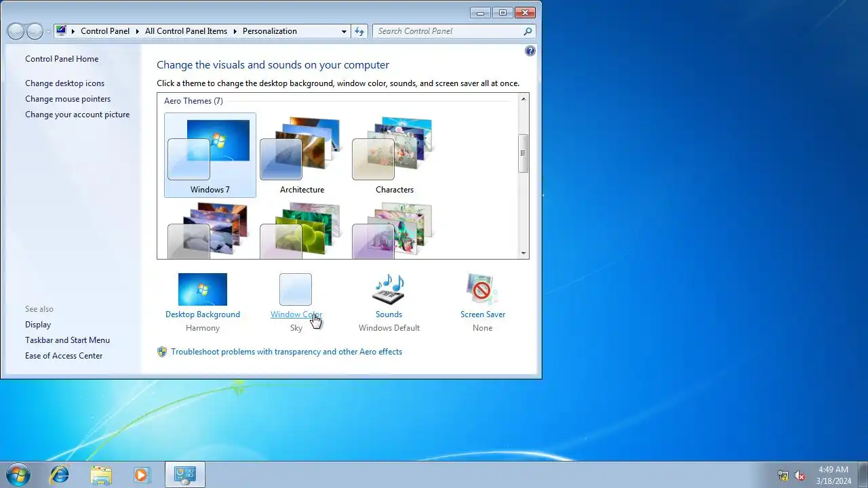This screenshot has height=488, width=868.
Task: Open the Desktop Background icon
Action: point(203,289)
